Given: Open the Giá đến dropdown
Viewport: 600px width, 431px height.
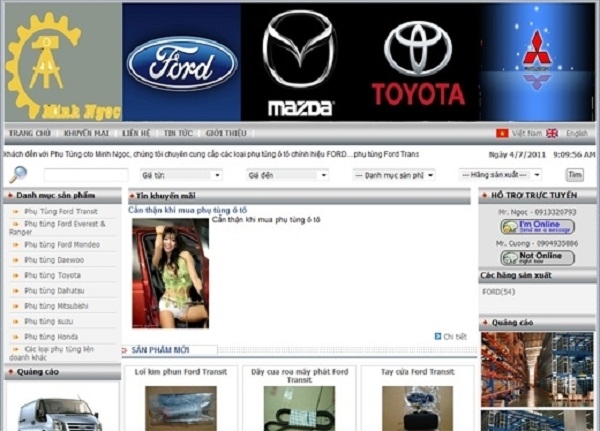Looking at the screenshot, I should point(287,175).
